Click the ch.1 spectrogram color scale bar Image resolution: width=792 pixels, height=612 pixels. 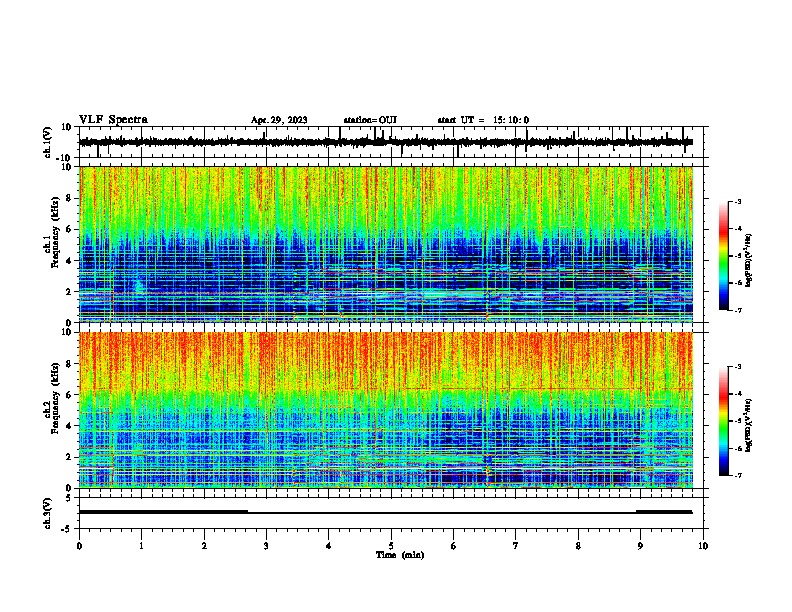tap(723, 256)
